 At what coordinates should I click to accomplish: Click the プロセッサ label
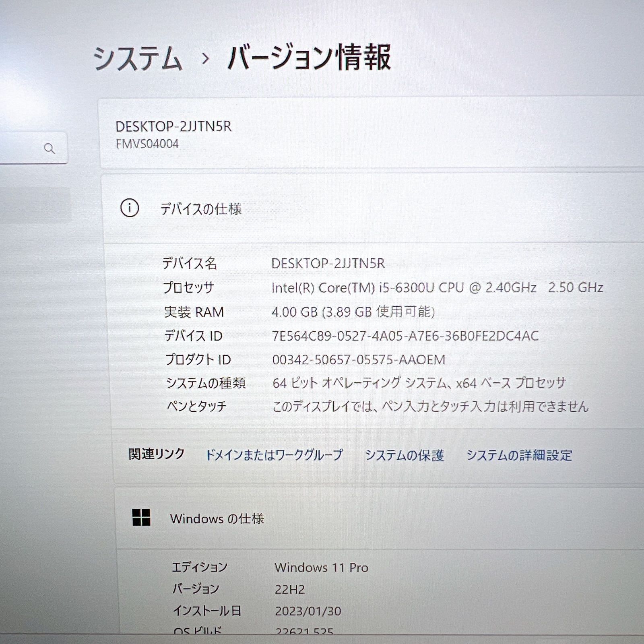tap(188, 287)
